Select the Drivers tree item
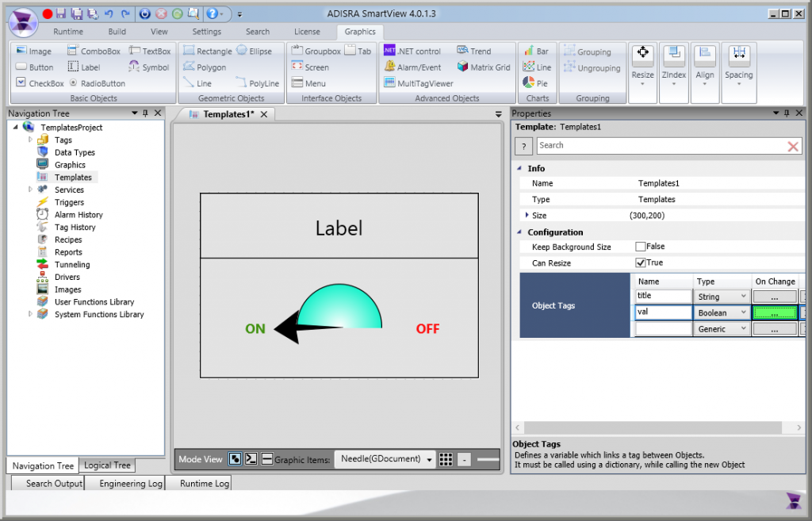This screenshot has width=812, height=521. pyautogui.click(x=67, y=277)
